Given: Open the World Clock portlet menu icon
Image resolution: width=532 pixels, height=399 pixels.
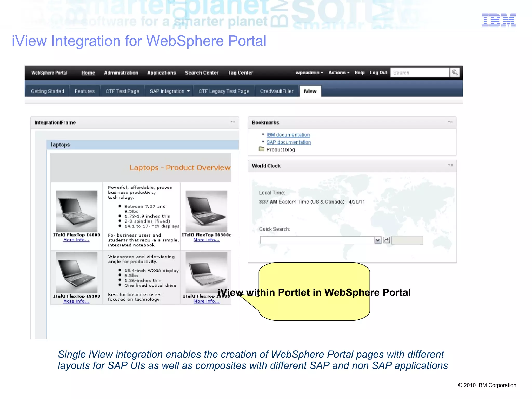Looking at the screenshot, I should [450, 165].
